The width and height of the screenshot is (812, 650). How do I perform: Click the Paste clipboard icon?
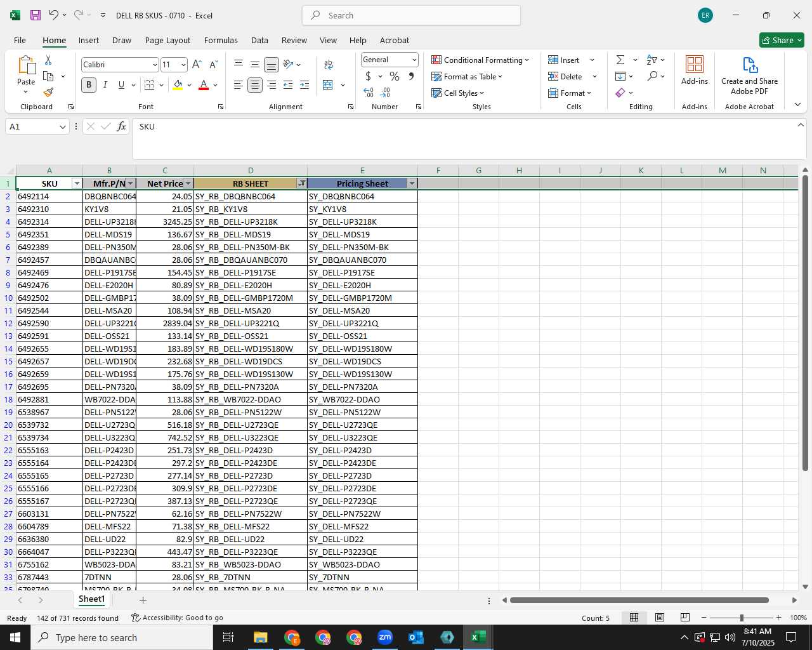[26, 65]
